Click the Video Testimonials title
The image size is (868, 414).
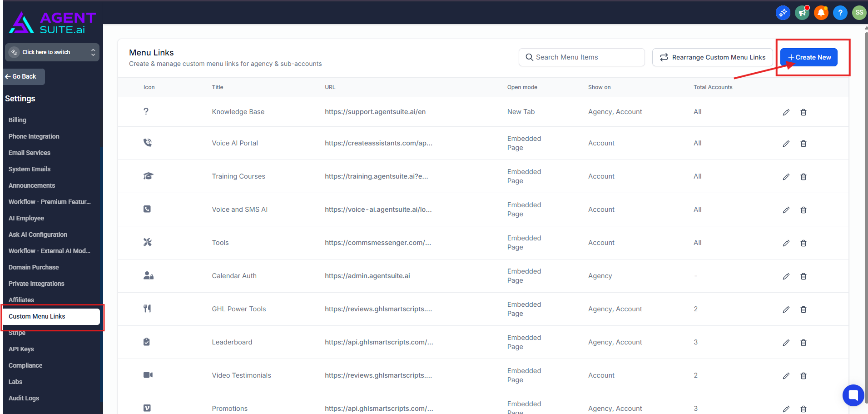tap(242, 375)
